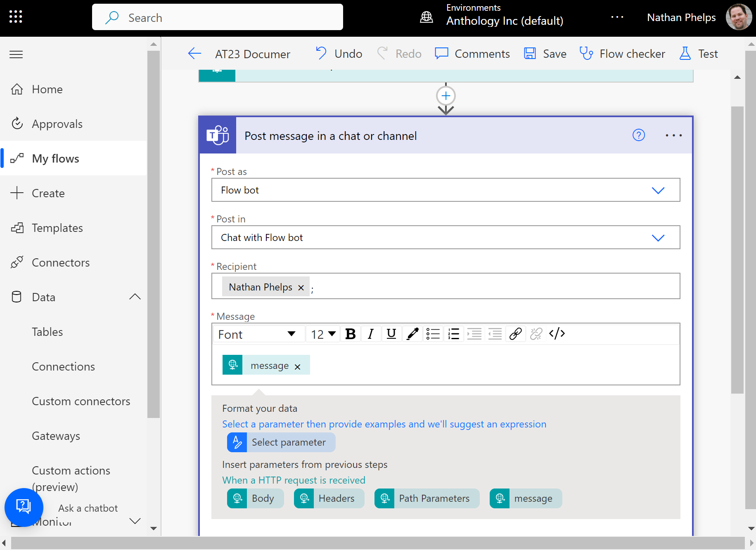Open the font size 12 dropdown
Viewport: 756px width, 550px height.
[x=323, y=334]
